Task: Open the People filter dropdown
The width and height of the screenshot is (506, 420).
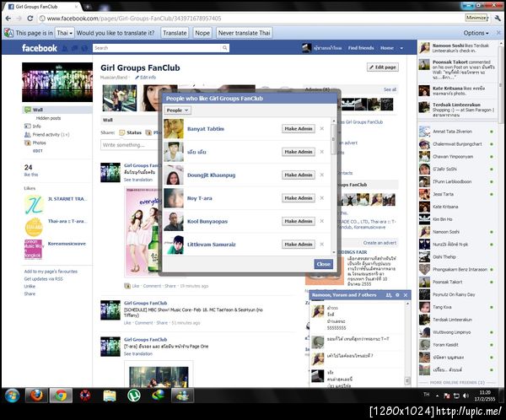Action: (x=177, y=110)
